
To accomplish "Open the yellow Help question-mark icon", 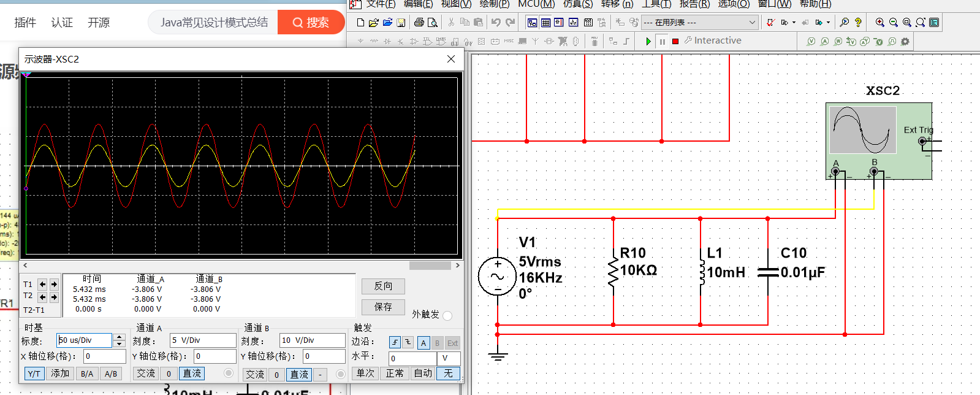I will point(858,23).
